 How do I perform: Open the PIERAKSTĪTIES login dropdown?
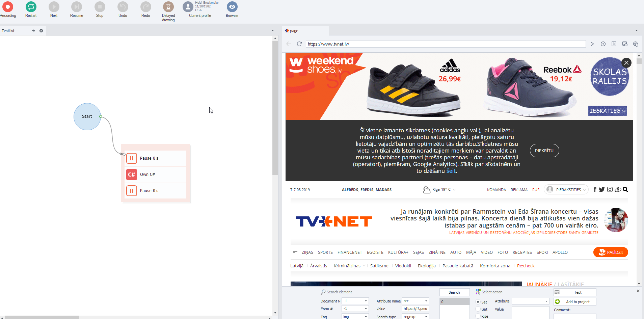566,189
